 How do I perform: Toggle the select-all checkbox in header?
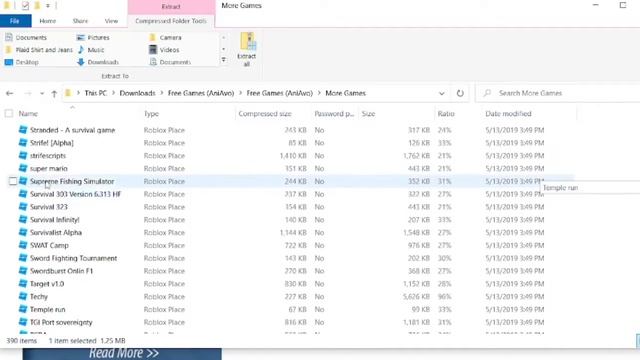tap(9, 113)
